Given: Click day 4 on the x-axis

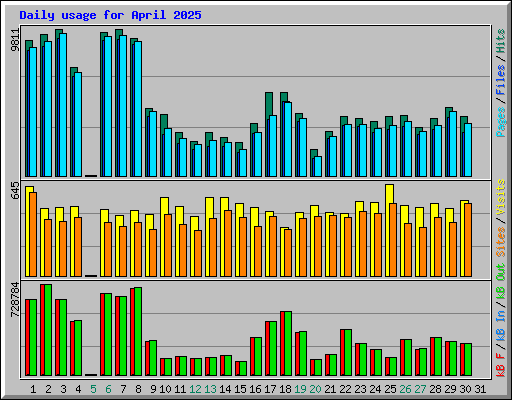Looking at the screenshot, I should pyautogui.click(x=78, y=389).
